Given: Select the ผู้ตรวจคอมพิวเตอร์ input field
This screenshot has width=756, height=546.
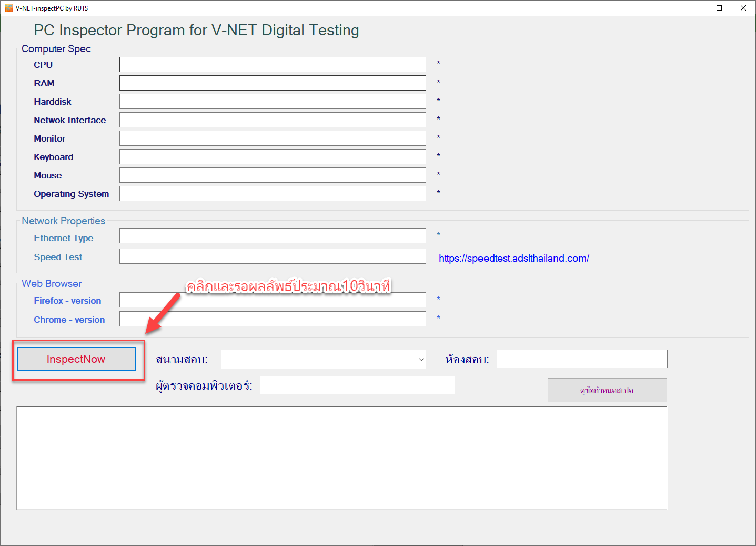Looking at the screenshot, I should (357, 385).
